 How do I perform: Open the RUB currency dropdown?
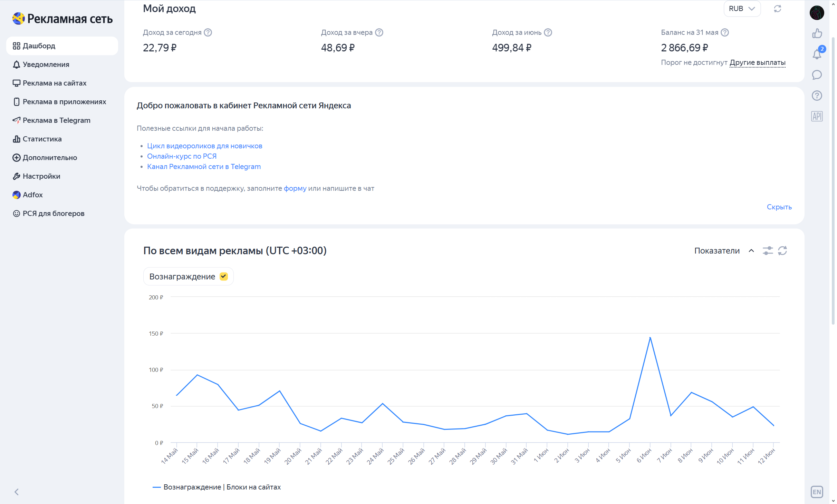(x=742, y=9)
